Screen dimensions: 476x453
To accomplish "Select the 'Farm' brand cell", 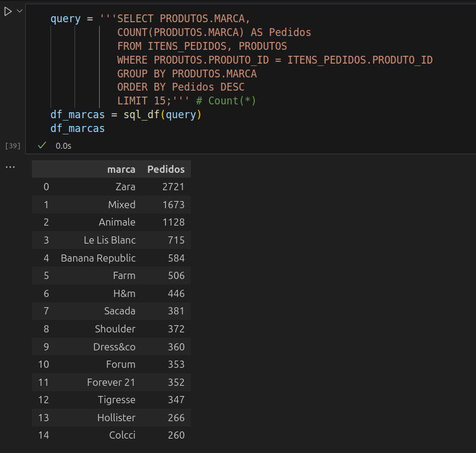I will pyautogui.click(x=124, y=276).
